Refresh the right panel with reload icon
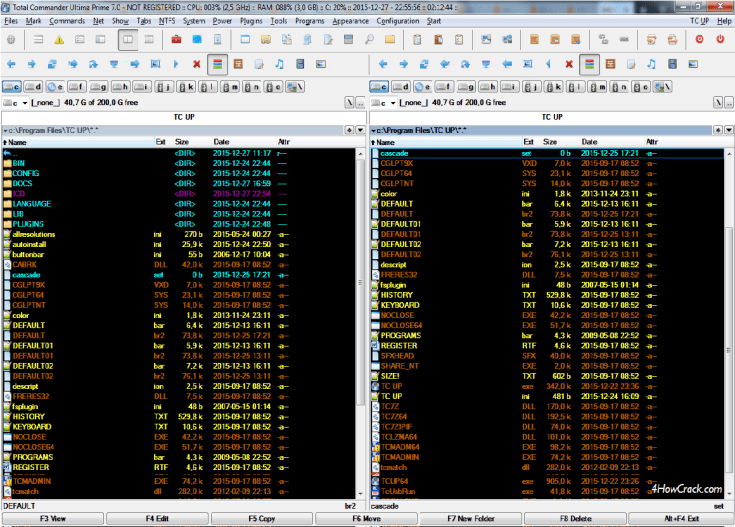The width and height of the screenshot is (735, 527). pyautogui.click(x=424, y=64)
